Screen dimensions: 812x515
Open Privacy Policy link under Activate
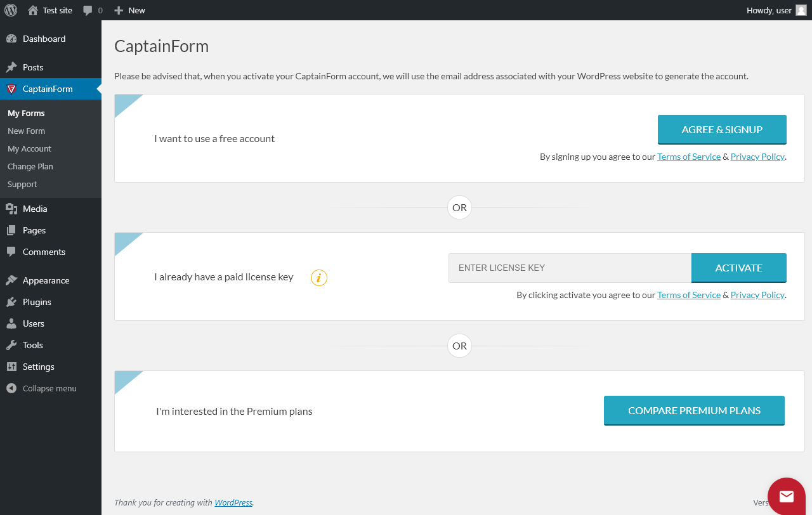tap(757, 295)
